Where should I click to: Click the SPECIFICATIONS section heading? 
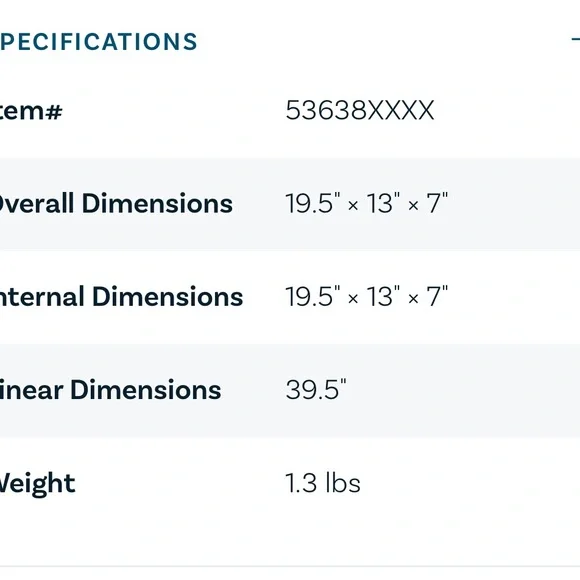98,41
